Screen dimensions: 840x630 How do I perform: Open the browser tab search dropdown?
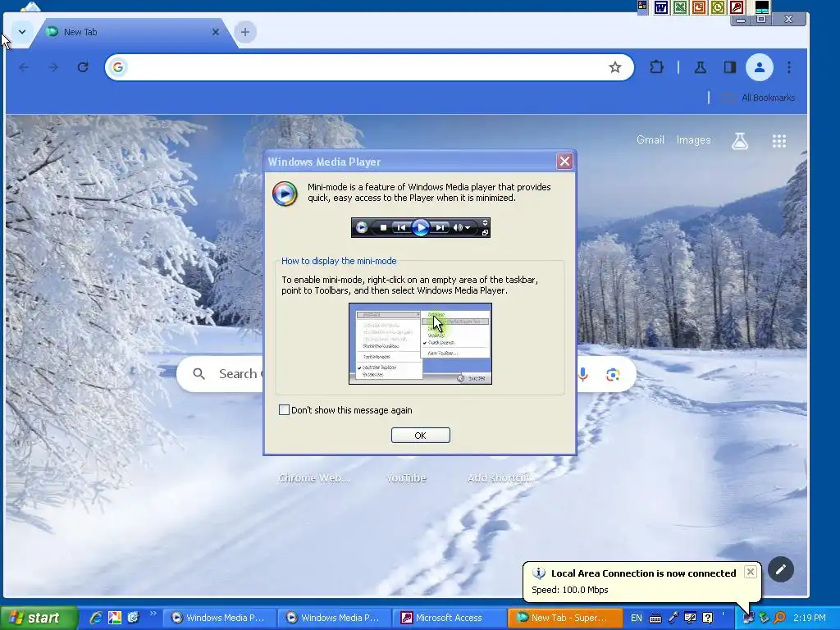[x=21, y=32]
